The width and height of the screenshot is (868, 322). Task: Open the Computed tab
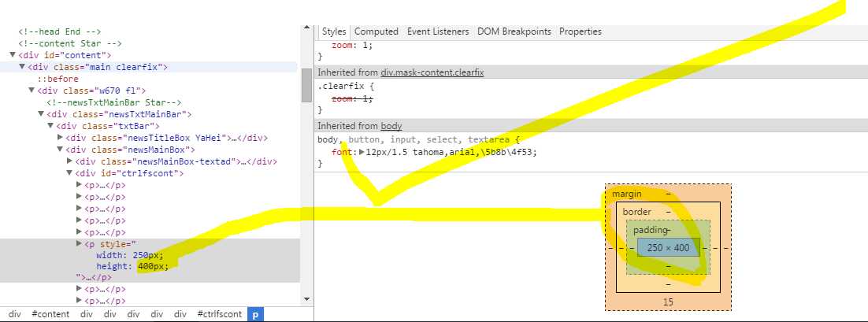(x=377, y=31)
